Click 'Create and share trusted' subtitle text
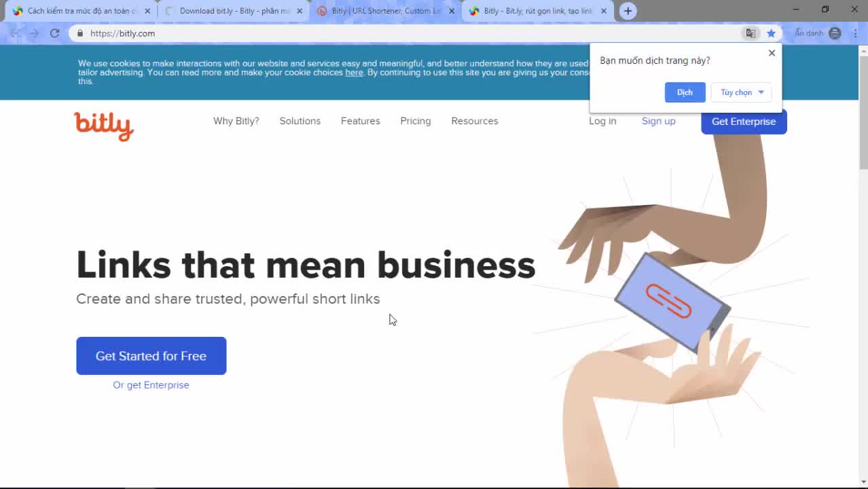 (x=228, y=299)
